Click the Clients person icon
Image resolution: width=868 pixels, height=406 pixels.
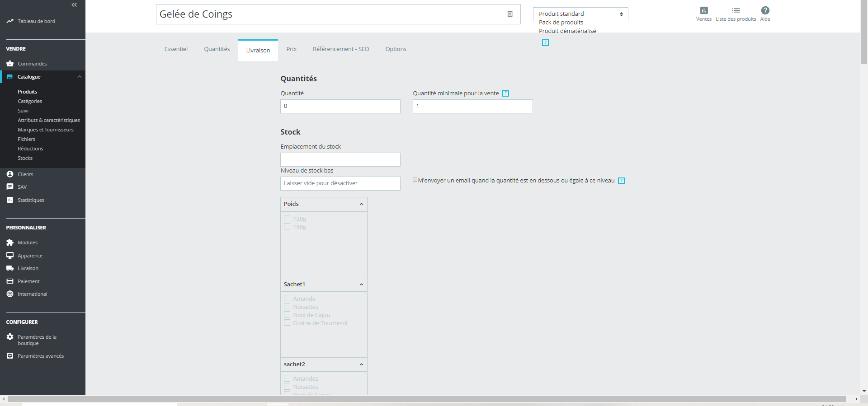coord(10,174)
